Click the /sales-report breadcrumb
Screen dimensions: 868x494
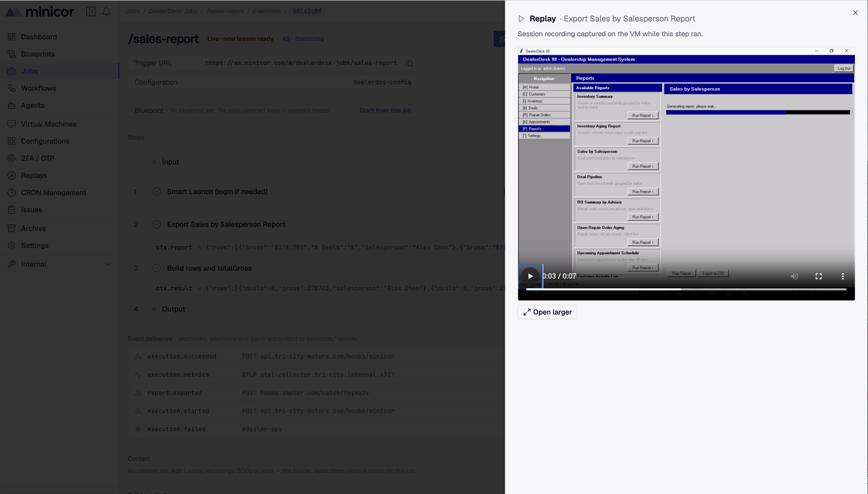coord(225,11)
